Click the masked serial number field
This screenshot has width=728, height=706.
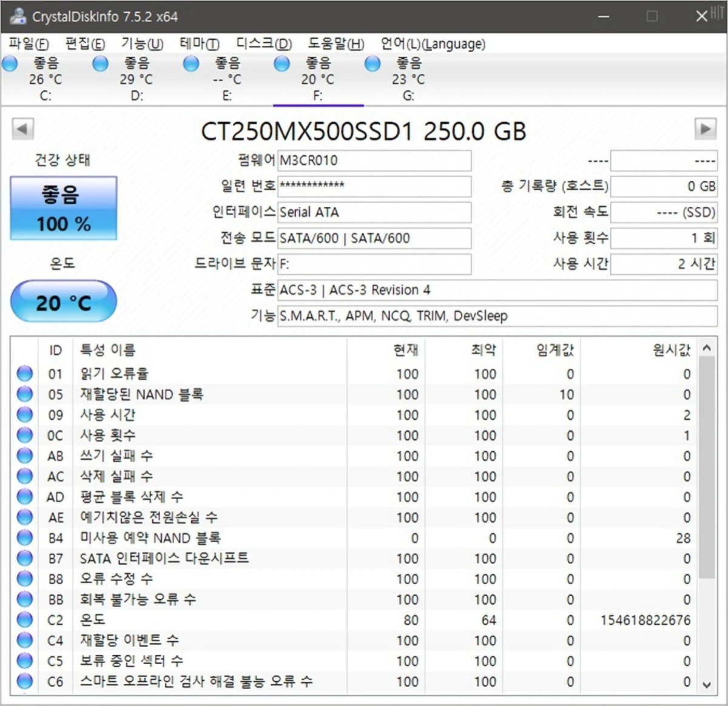(374, 186)
